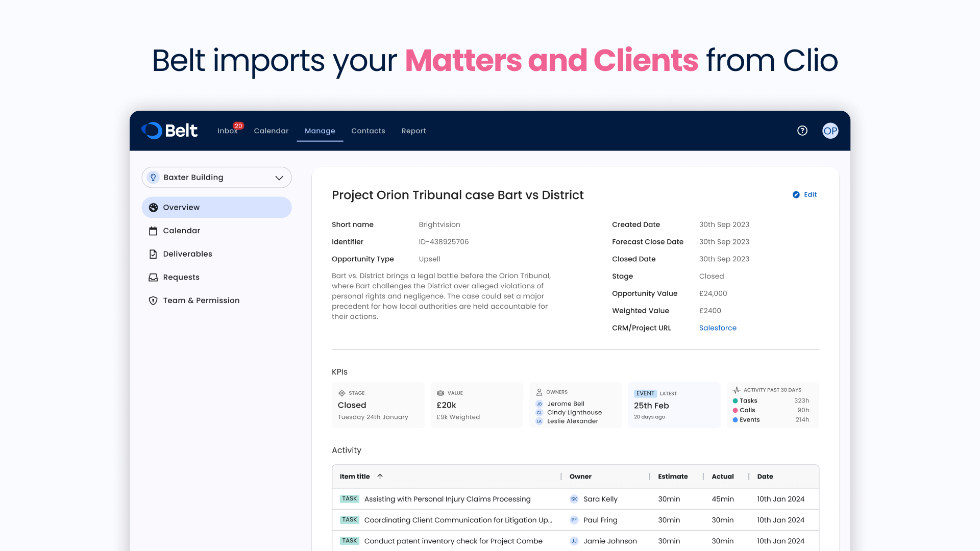The height and width of the screenshot is (551, 980).
Task: Click the Edit link in project header
Action: 810,195
